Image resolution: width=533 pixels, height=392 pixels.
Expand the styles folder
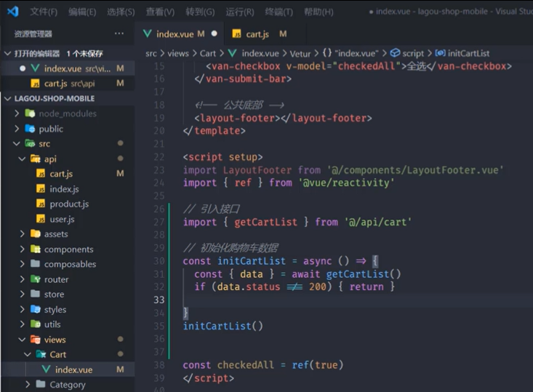[68, 309]
